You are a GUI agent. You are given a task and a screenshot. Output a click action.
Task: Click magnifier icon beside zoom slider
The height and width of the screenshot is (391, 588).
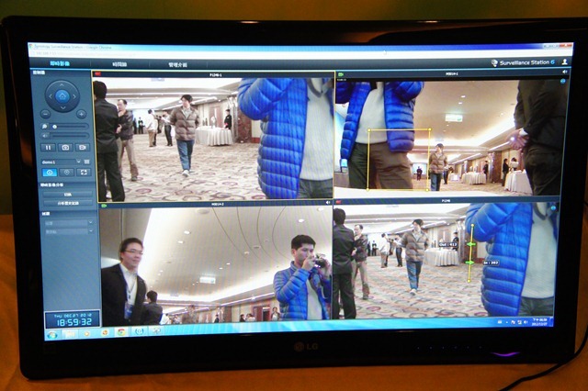coord(45,127)
